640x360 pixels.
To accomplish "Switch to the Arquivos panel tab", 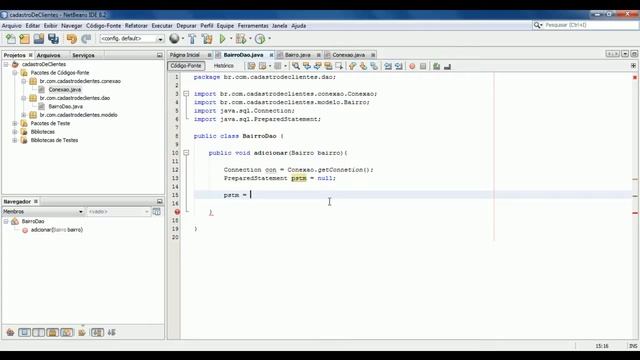I will point(49,55).
